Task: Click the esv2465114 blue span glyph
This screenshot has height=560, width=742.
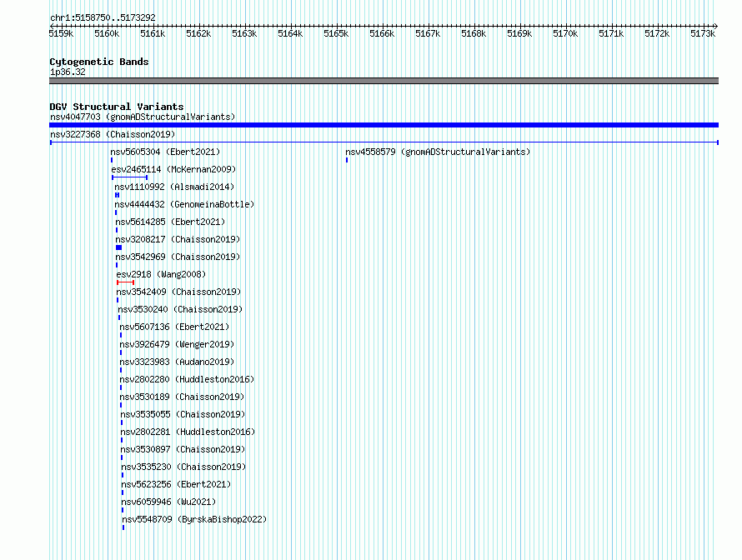Action: tap(130, 177)
